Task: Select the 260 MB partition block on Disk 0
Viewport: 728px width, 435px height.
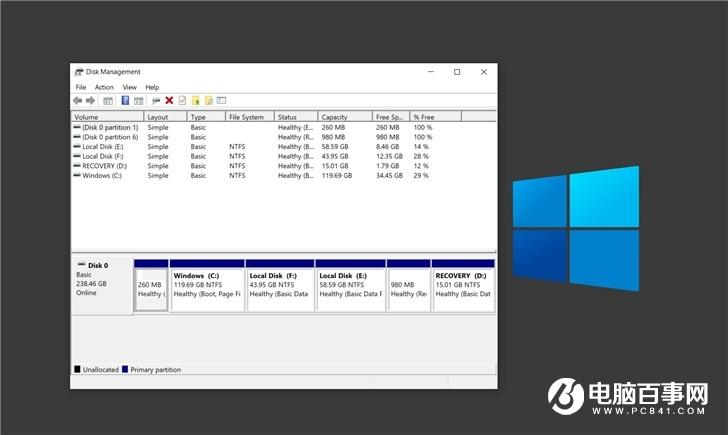Action: tap(151, 286)
